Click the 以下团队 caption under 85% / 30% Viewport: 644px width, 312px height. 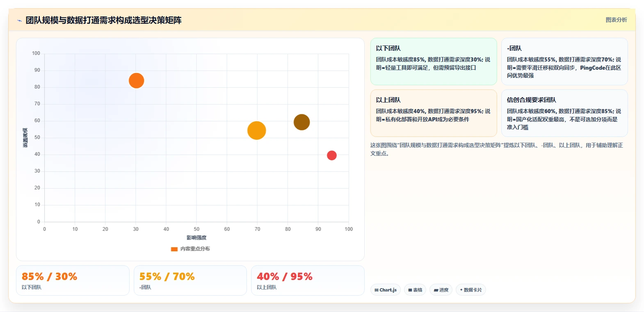(32, 287)
